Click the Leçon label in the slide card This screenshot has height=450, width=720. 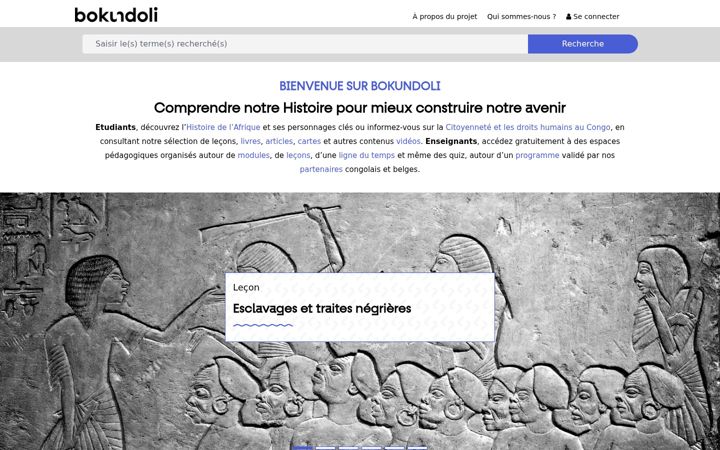coord(246,287)
